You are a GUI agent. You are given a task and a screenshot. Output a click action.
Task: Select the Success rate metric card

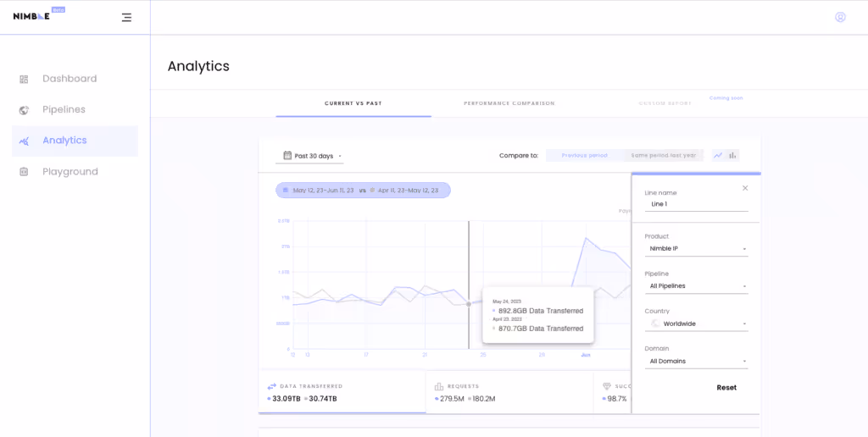tap(613, 392)
